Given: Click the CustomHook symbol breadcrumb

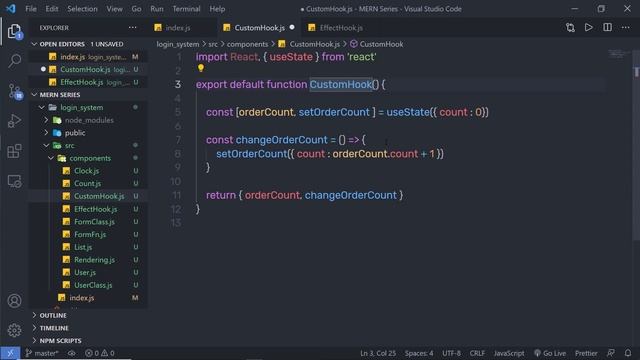Looking at the screenshot, I should pos(377,44).
